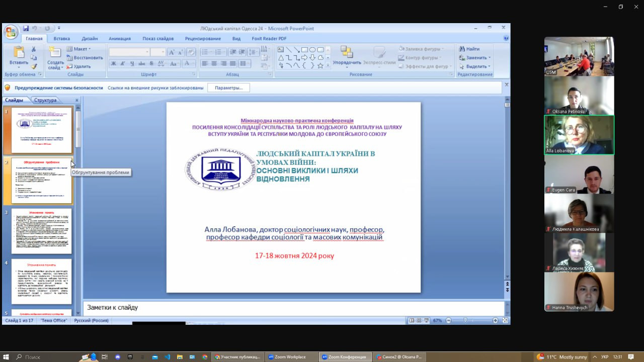Click the Save icon in quick access toolbar
Viewport: 644px width, 362px height.
tap(25, 29)
